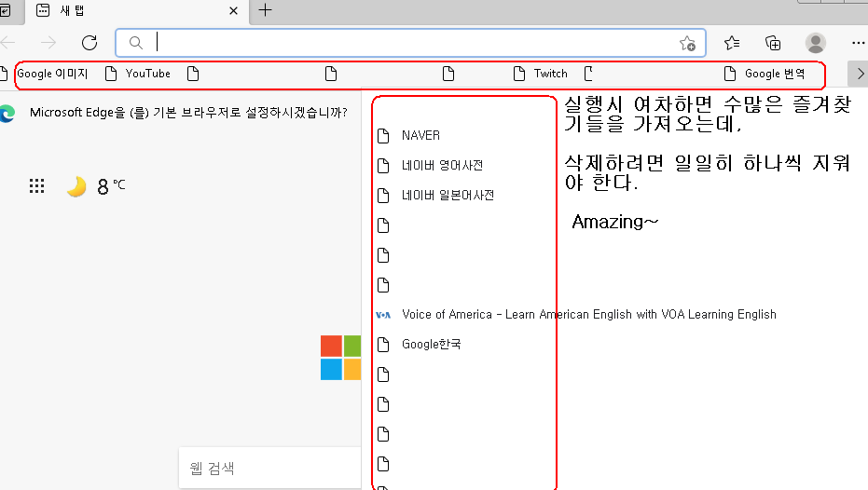Image resolution: width=868 pixels, height=490 pixels.
Task: Click inside the address bar field
Action: coord(409,43)
